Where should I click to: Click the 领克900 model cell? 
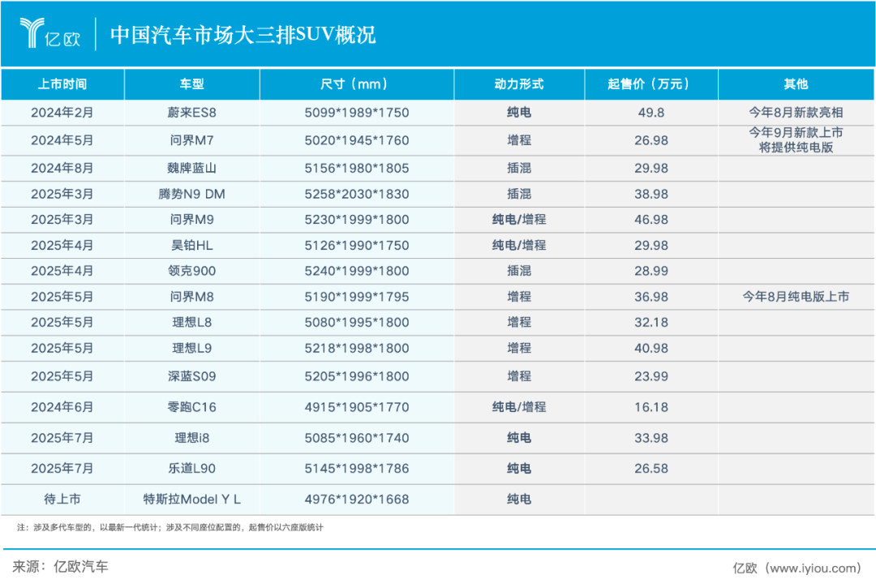coord(191,271)
